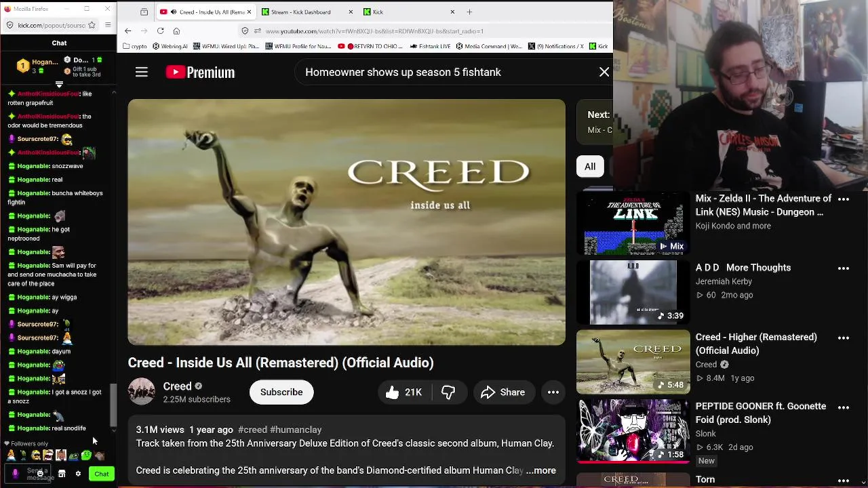
Task: Click Hogan leaderboard first place entry
Action: pos(37,65)
